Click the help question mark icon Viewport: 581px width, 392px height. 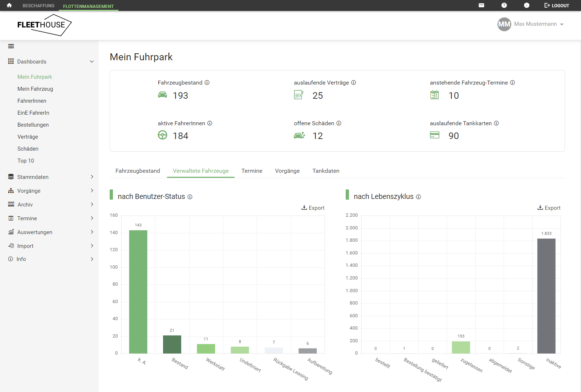[504, 5]
